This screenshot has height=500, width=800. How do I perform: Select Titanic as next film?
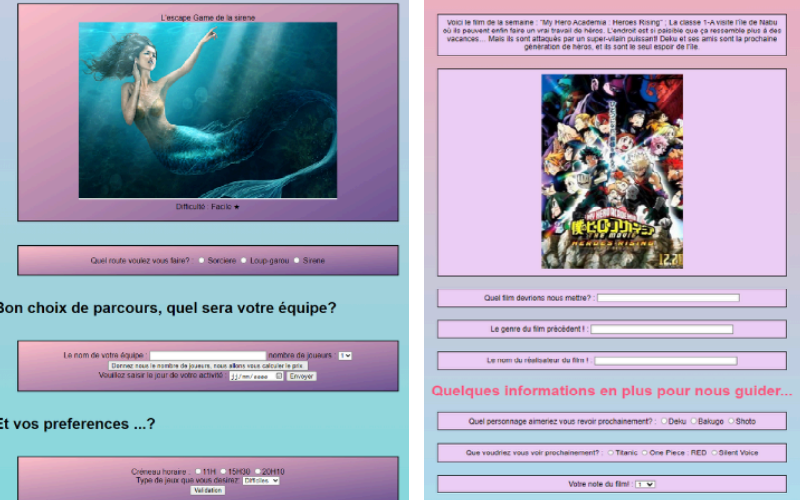[611, 453]
